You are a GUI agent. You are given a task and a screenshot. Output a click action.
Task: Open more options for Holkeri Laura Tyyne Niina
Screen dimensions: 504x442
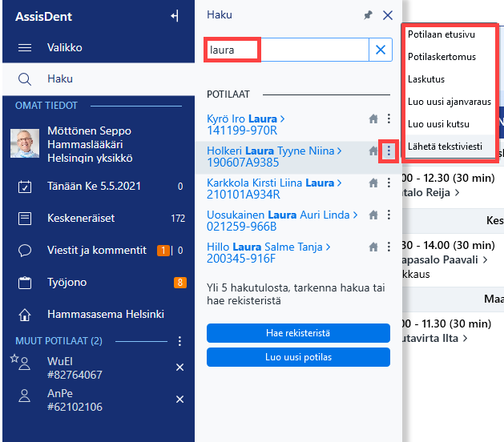tap(389, 151)
